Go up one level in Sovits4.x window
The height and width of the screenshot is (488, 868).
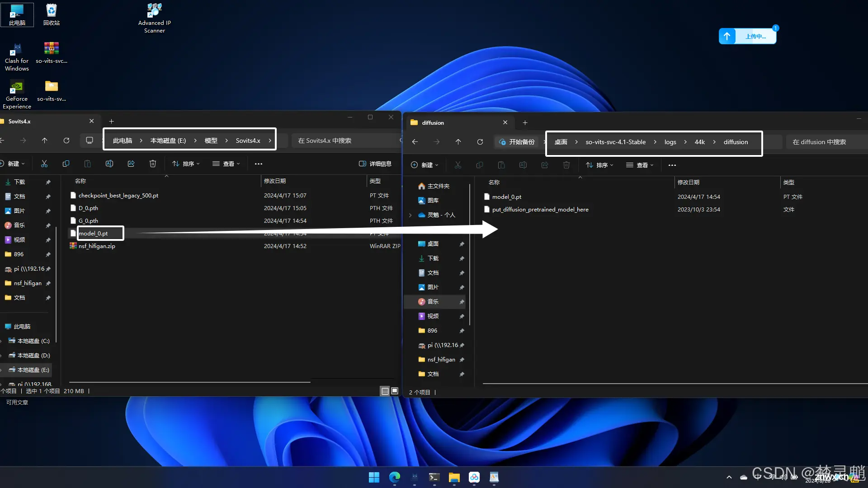coord(44,141)
